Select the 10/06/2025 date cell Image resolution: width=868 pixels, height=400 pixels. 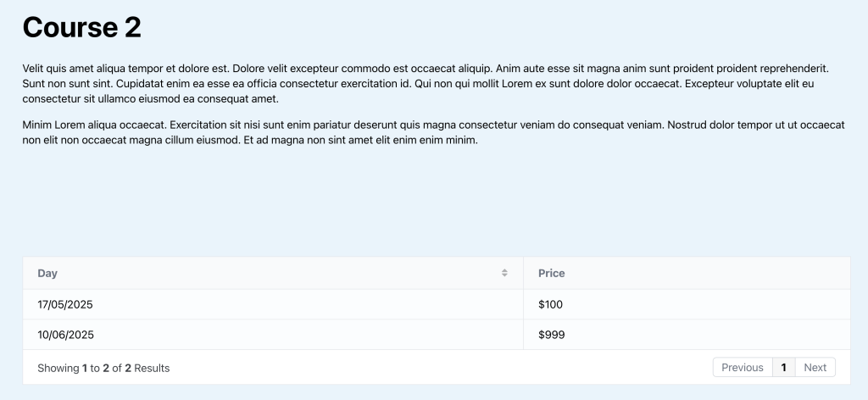tap(65, 335)
